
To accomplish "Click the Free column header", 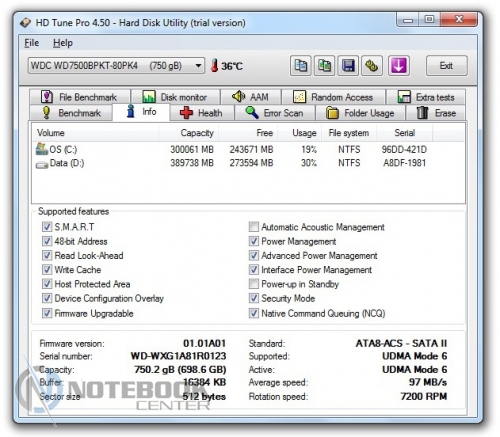I will coord(248,133).
